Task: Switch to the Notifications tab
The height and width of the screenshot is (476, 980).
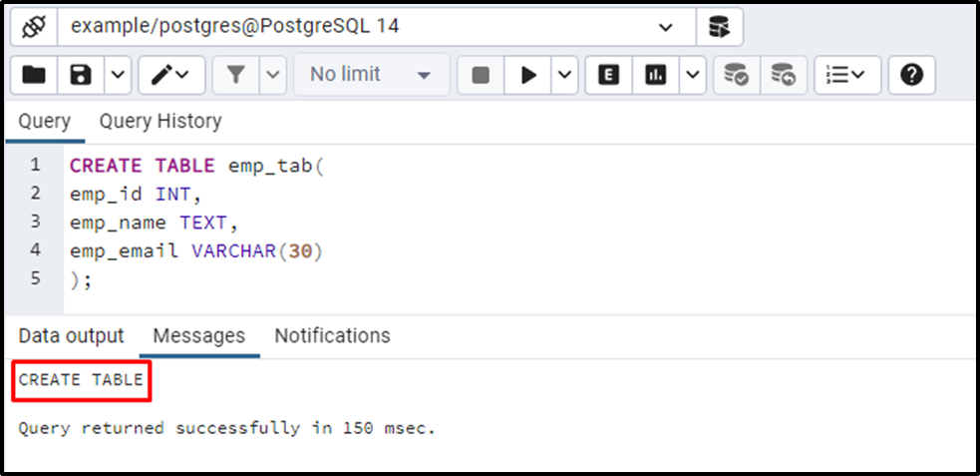Action: click(x=333, y=336)
